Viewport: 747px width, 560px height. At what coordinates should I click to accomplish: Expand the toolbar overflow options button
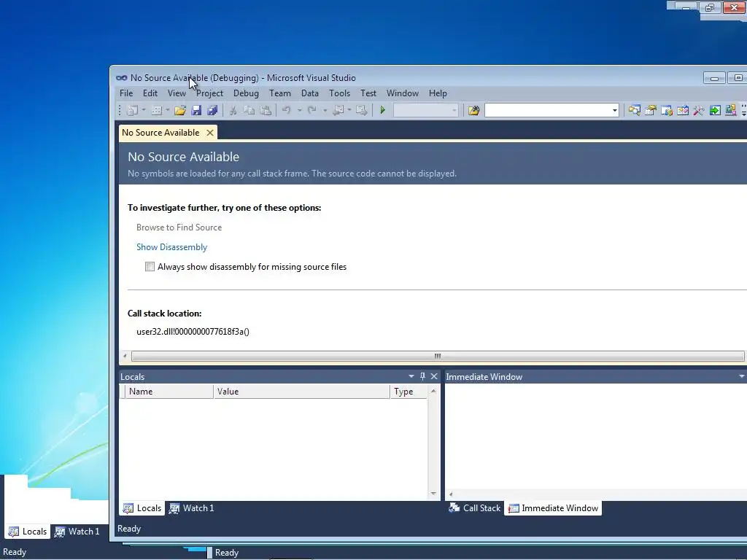click(743, 111)
